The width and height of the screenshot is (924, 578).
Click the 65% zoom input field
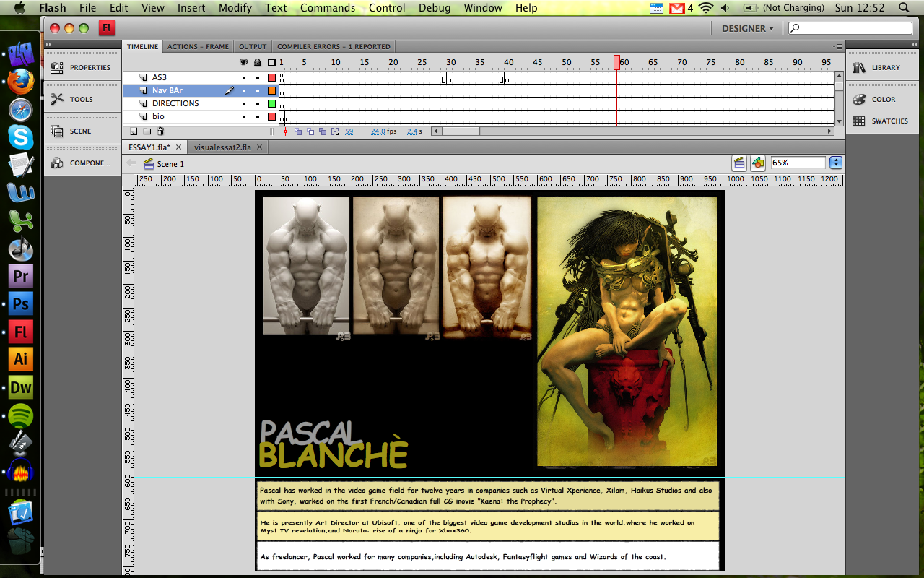[798, 163]
